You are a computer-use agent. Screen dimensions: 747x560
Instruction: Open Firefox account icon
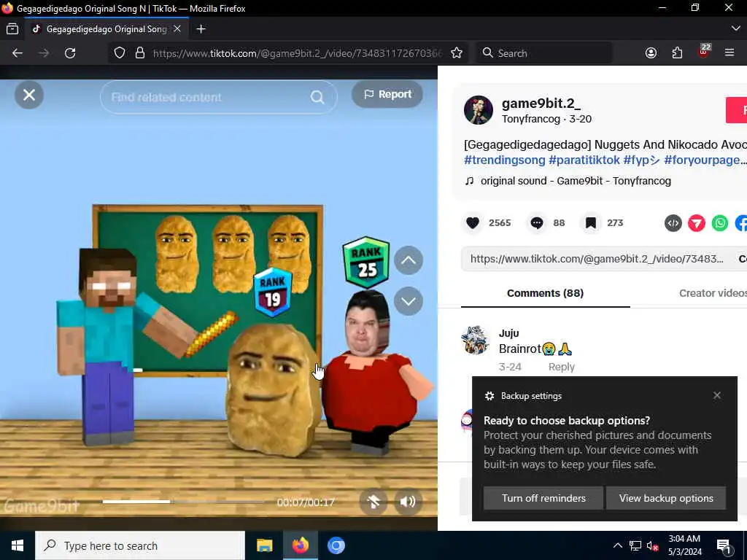[x=651, y=52]
